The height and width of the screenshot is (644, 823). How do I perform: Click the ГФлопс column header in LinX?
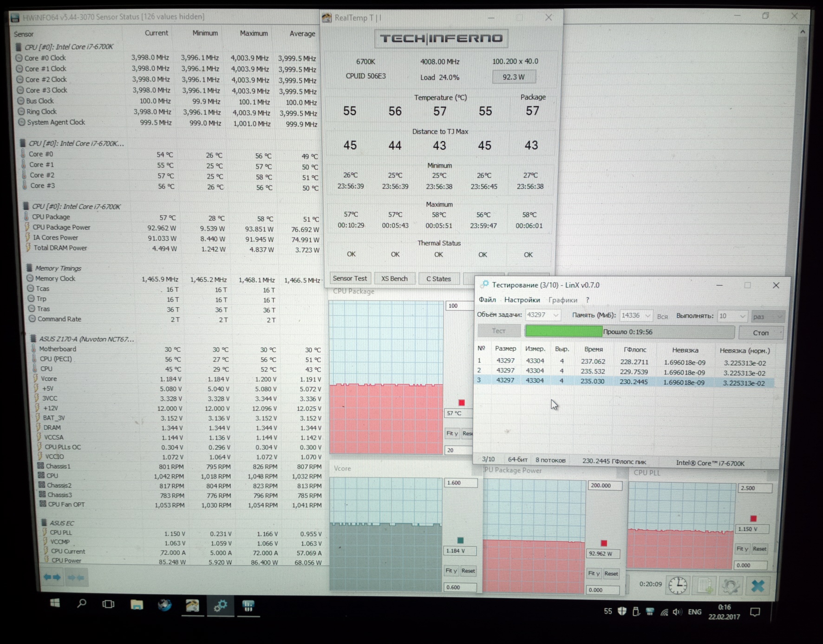[x=635, y=349]
